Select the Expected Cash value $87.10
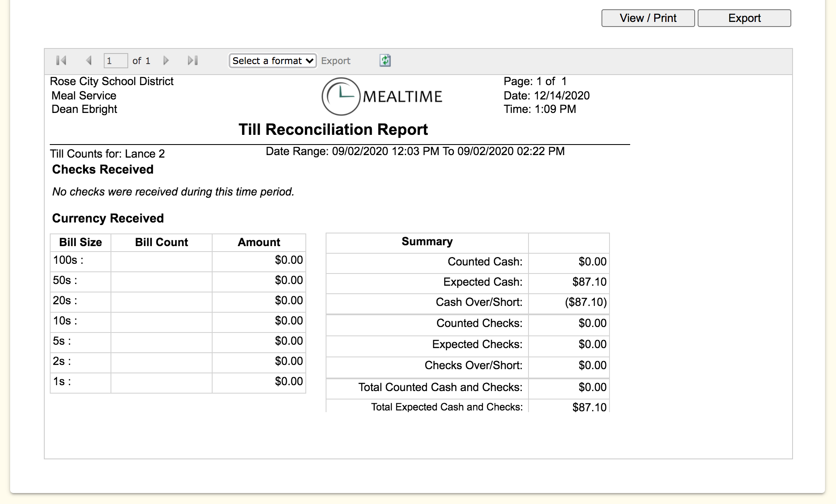Screen dimensions: 836x504 pyautogui.click(x=589, y=282)
